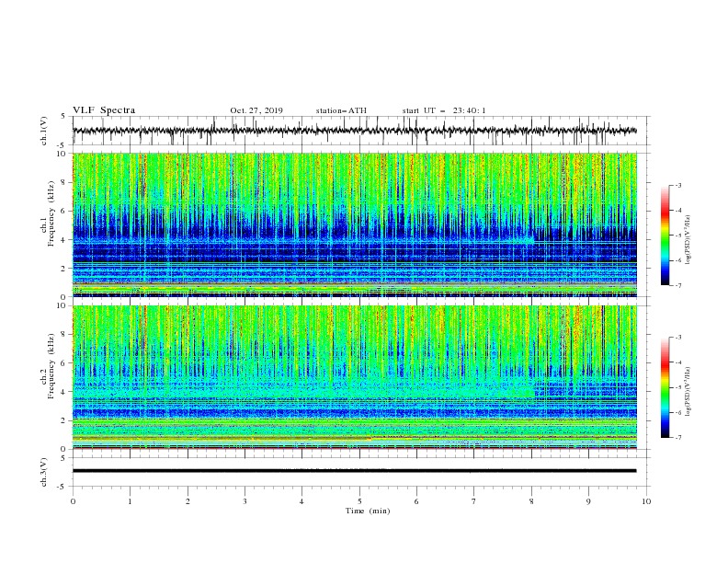Click the "2" kHz tick on ch.1 frequency axis
The width and height of the screenshot is (728, 563).
coord(65,268)
